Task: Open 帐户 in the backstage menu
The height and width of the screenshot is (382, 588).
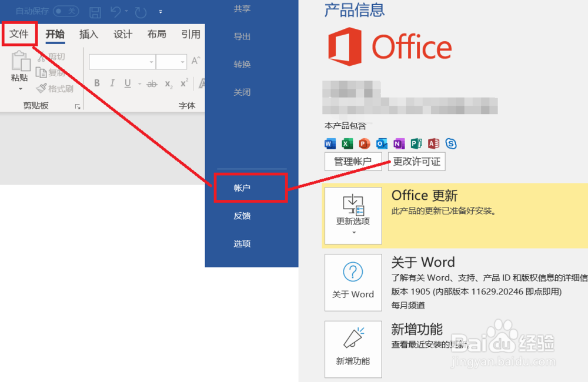Action: 242,188
